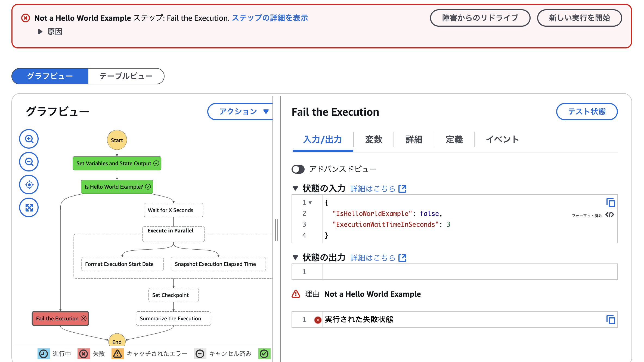Expand the 原因 disclosure triangle
This screenshot has height=362, width=644.
(x=40, y=32)
